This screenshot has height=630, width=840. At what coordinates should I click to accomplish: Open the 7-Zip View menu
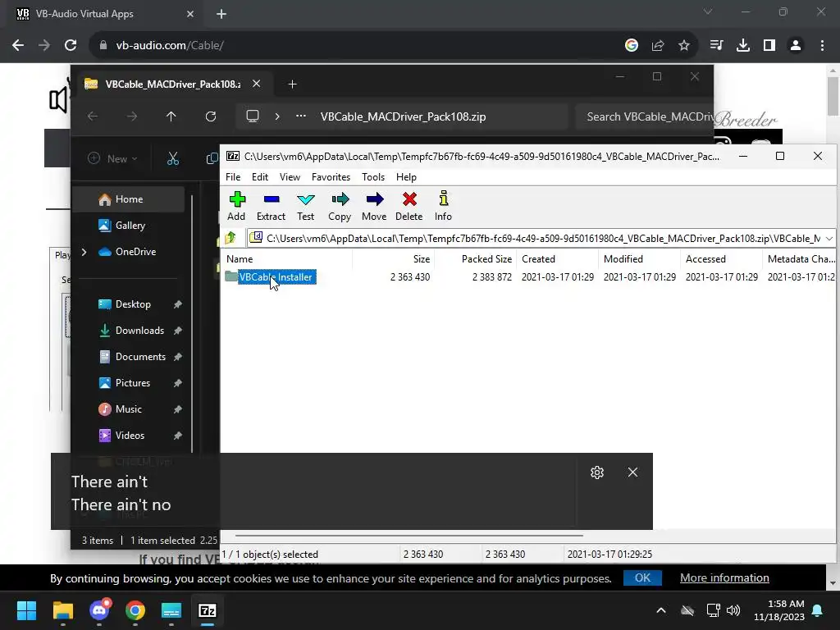[x=290, y=177]
